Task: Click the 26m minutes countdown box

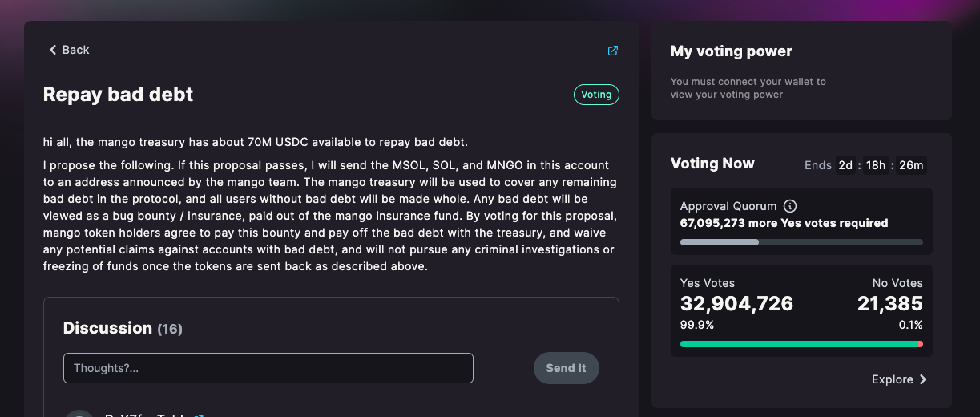Action: (x=911, y=165)
